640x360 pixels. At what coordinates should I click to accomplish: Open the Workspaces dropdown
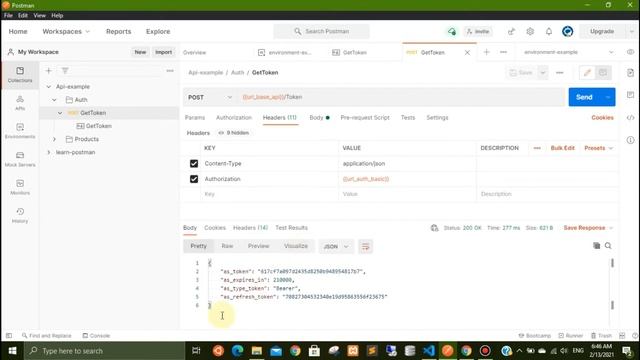66,31
